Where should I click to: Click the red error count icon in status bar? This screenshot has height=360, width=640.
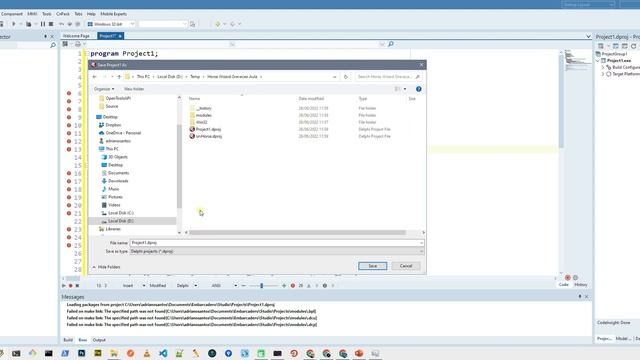293,286
